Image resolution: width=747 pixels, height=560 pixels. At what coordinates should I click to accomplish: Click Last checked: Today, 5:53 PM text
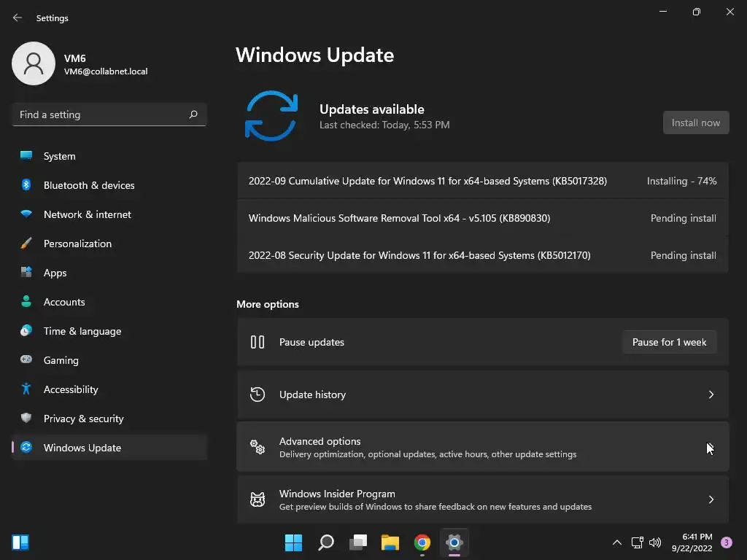click(x=384, y=125)
